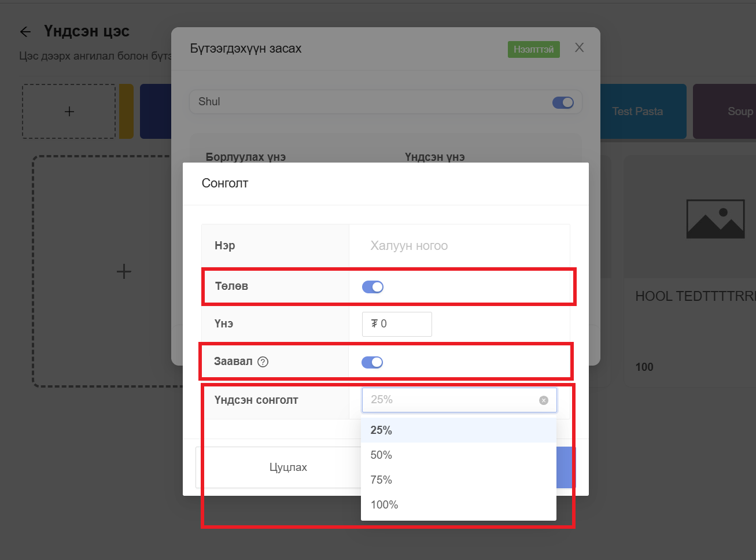Toggle the Төлөв switch

click(x=373, y=287)
